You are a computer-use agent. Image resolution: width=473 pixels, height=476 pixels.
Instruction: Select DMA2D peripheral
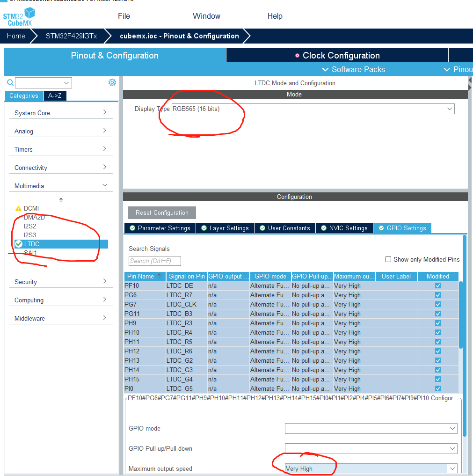pyautogui.click(x=34, y=217)
